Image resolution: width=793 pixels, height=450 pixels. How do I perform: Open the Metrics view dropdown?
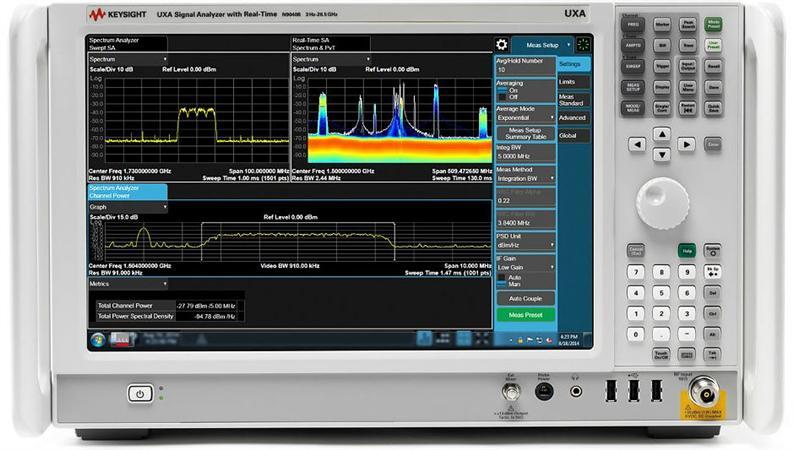tap(128, 284)
